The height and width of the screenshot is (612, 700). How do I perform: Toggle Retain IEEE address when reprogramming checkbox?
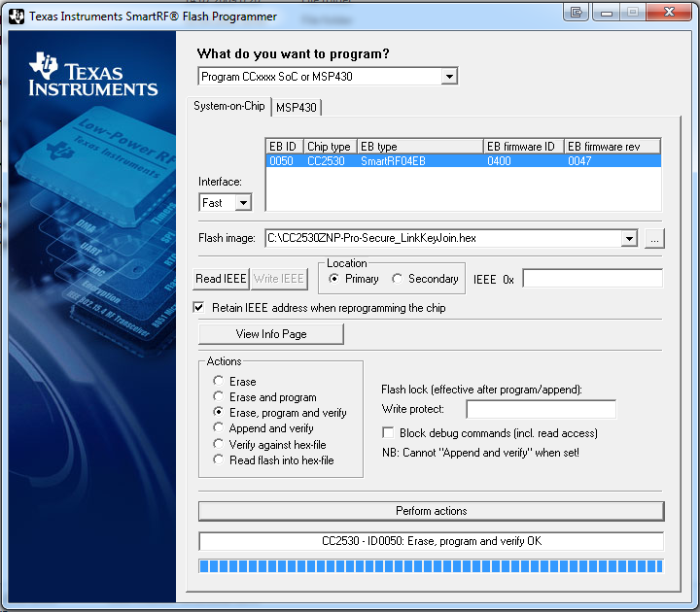coord(199,307)
